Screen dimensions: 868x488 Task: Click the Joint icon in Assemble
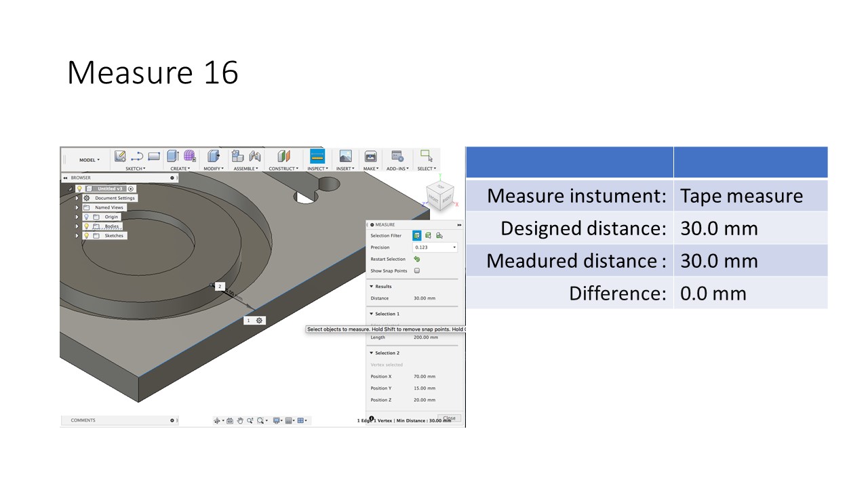[x=255, y=156]
